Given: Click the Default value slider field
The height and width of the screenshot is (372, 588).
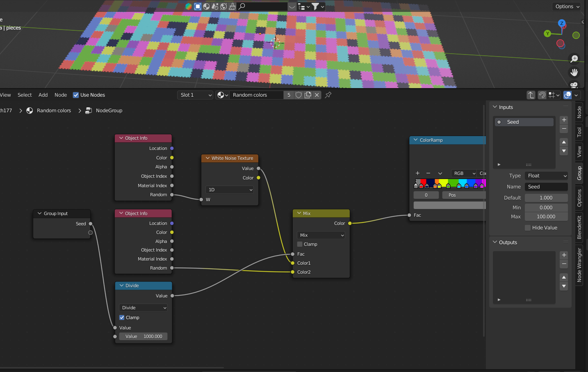Looking at the screenshot, I should 546,198.
